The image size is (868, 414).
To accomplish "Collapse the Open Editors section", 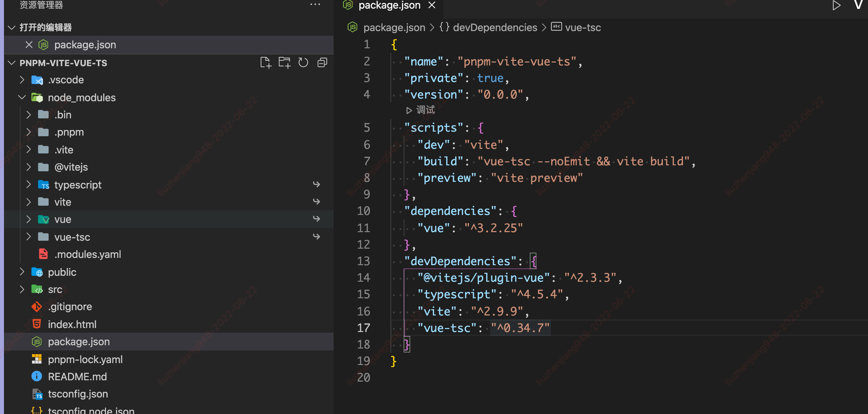I will pyautogui.click(x=12, y=27).
